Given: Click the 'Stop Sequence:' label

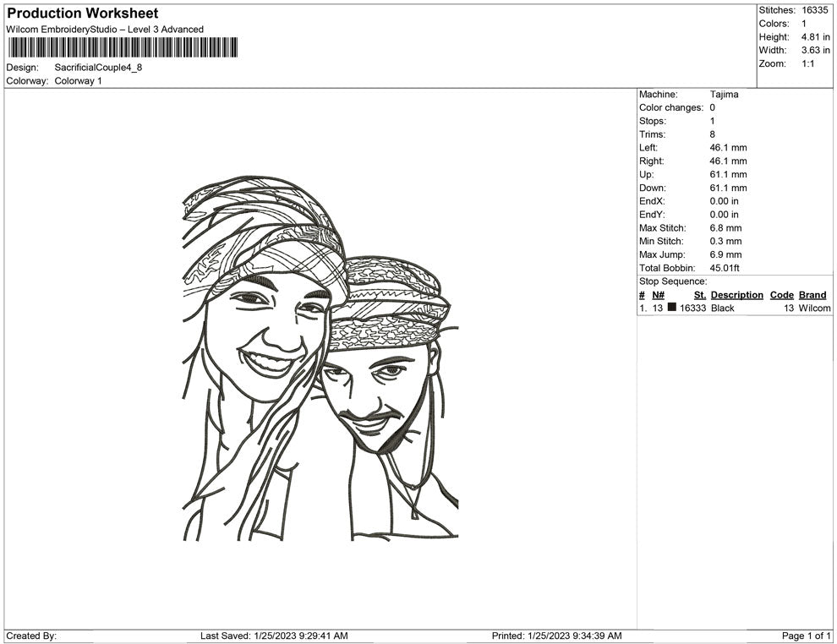Looking at the screenshot, I should (673, 281).
